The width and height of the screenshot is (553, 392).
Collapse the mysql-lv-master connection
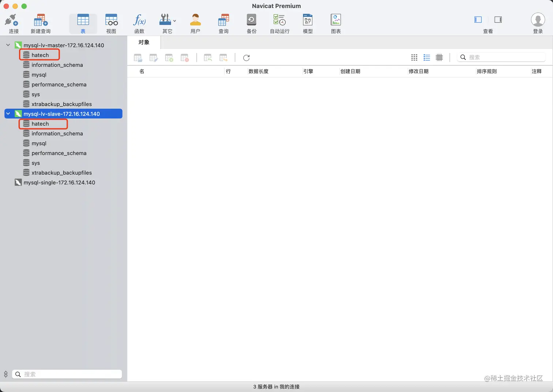(x=8, y=45)
